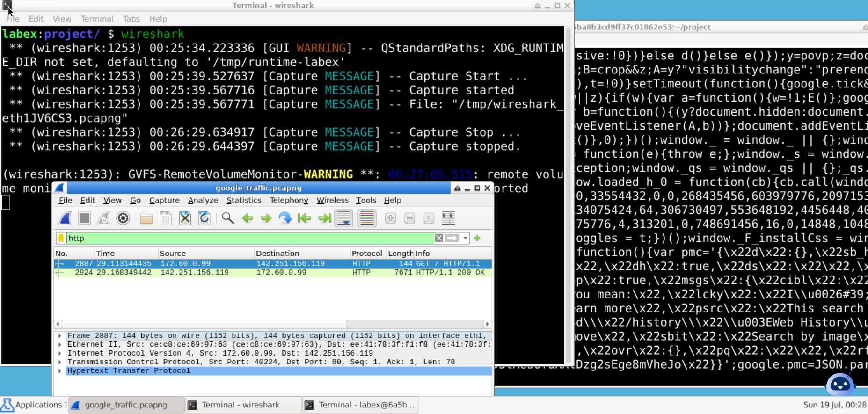Sort packets by Destination column
This screenshot has width=868, height=414.
coord(302,253)
